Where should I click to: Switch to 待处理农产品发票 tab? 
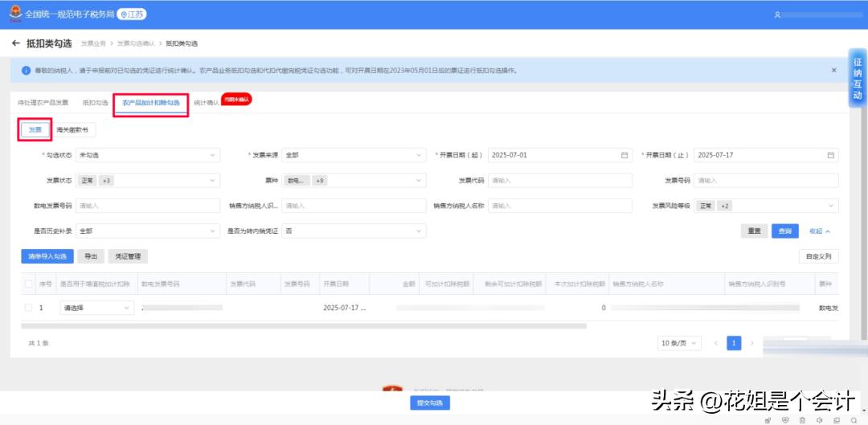tap(43, 103)
